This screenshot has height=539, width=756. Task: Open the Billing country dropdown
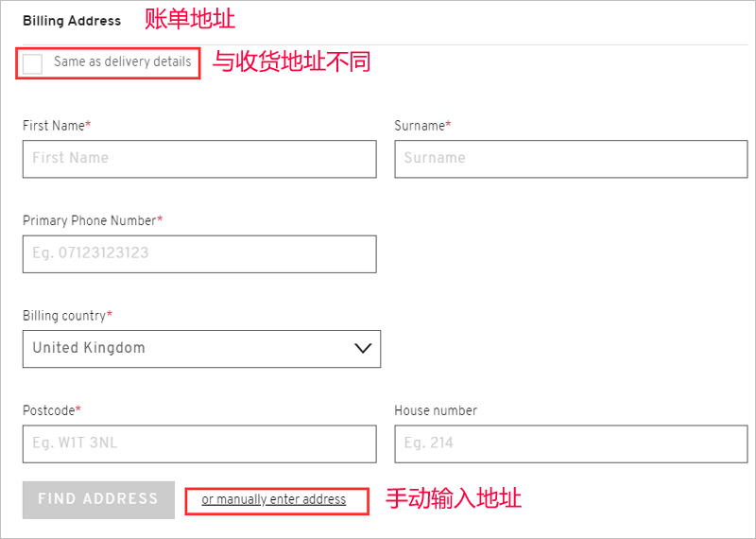[201, 348]
